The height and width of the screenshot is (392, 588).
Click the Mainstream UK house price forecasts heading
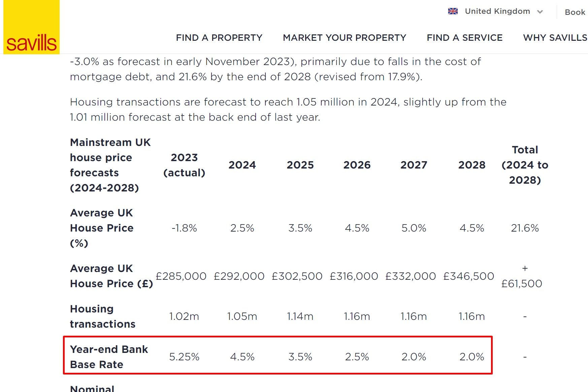tap(110, 165)
